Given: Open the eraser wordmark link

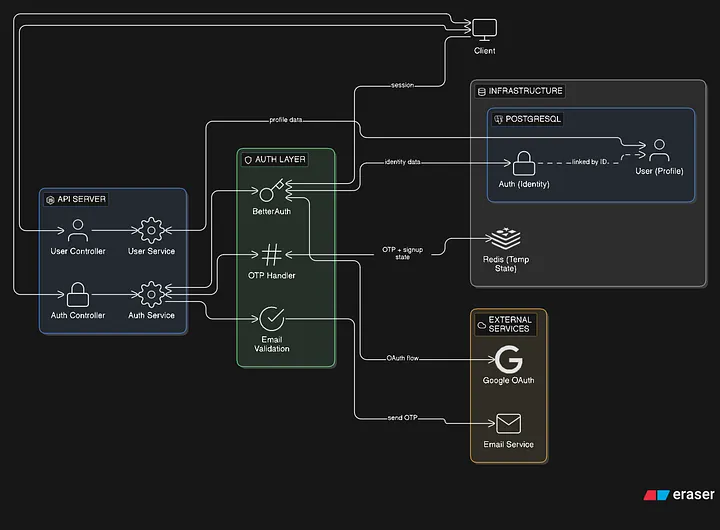Looking at the screenshot, I should (693, 495).
